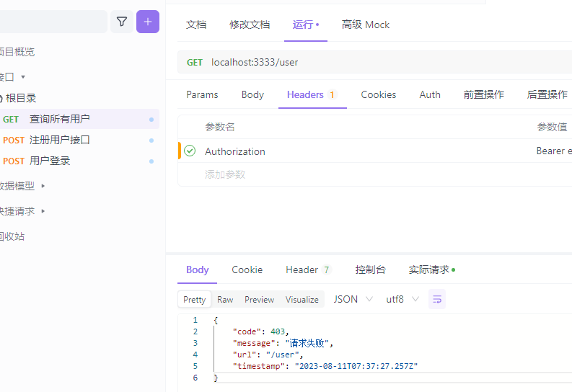Click the Bearer token value cell
This screenshot has height=392, width=572.
[x=554, y=151]
